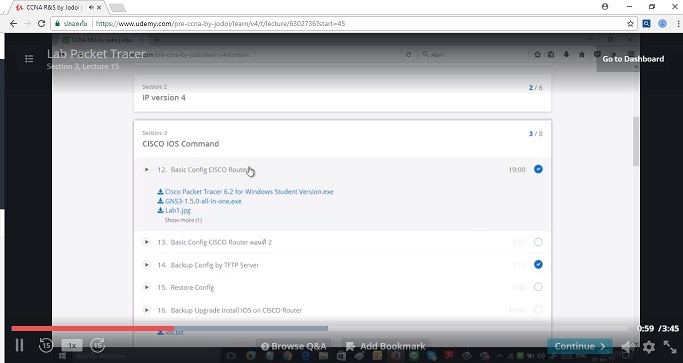Viewport: 683px width, 363px height.
Task: Close the CCNA R&S by Jodoi tab
Action: tap(99, 7)
